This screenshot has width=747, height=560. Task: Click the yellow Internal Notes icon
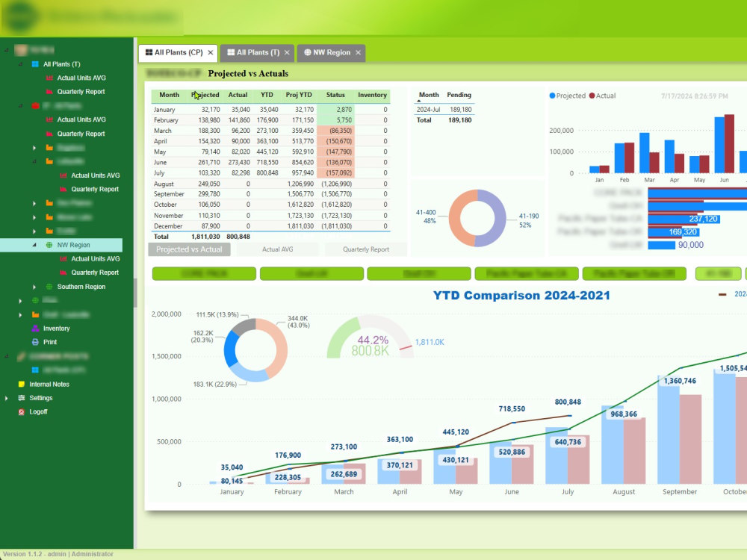[x=22, y=384]
